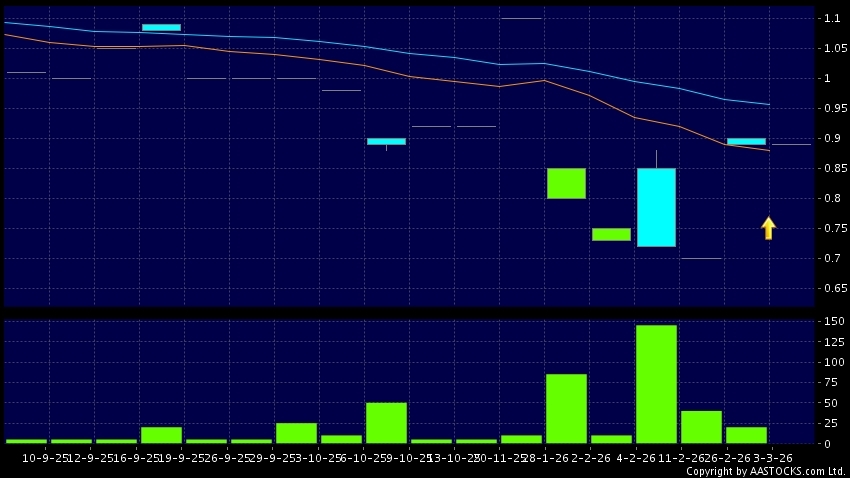
Task: Select the 0.9 price axis label
Action: (831, 138)
